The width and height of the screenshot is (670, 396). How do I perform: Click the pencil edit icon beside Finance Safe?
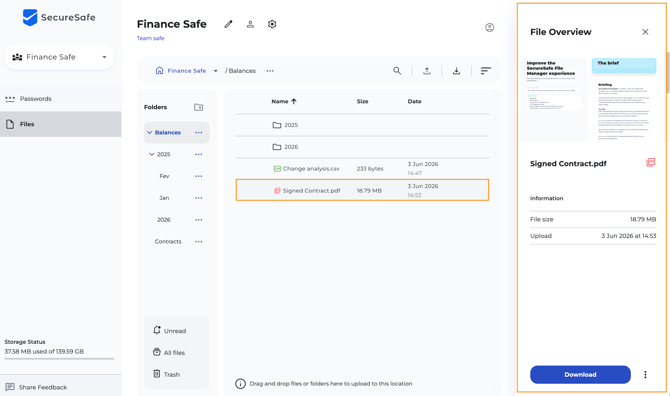point(229,24)
